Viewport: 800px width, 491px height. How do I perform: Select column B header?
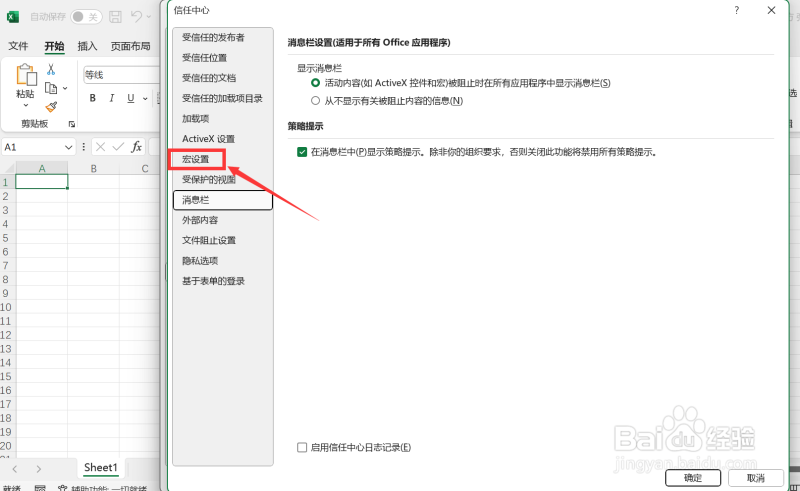pos(93,168)
